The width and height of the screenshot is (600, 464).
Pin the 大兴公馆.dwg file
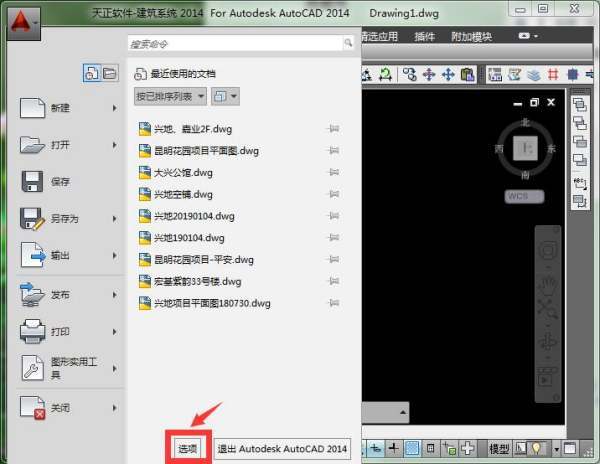click(x=334, y=172)
